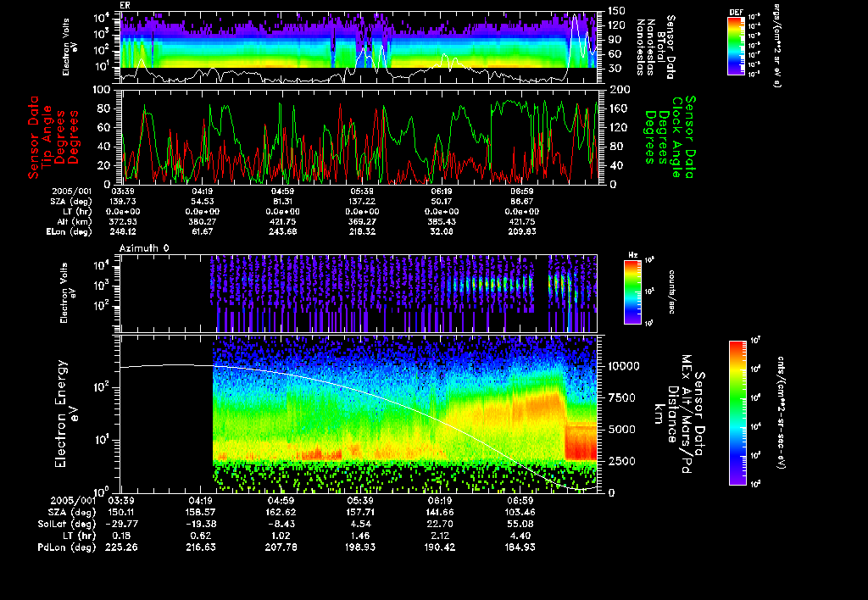Click the 'Distance' axis label
The height and width of the screenshot is (600, 868).
pyautogui.click(x=672, y=414)
